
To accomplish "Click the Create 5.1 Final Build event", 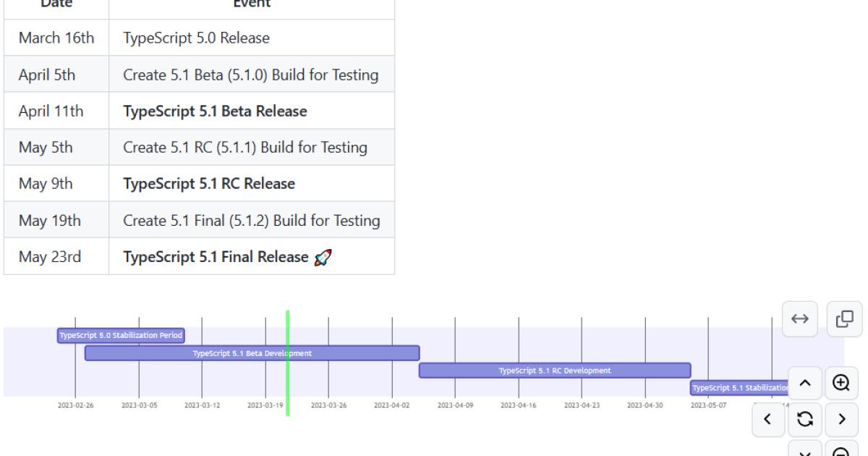I will pos(251,221).
